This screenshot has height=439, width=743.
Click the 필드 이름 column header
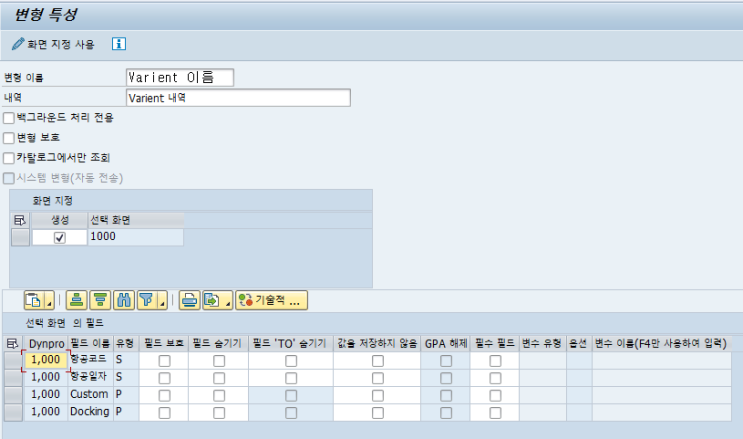[91, 343]
